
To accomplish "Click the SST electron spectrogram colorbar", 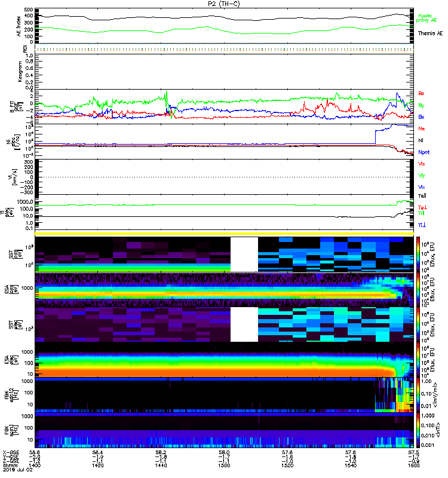I will tap(418, 324).
